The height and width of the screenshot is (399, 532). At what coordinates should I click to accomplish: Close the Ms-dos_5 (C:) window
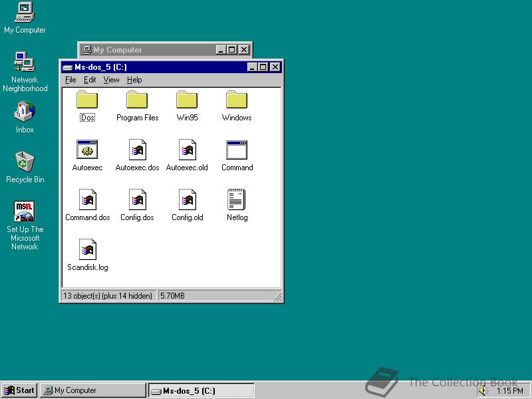pos(275,67)
